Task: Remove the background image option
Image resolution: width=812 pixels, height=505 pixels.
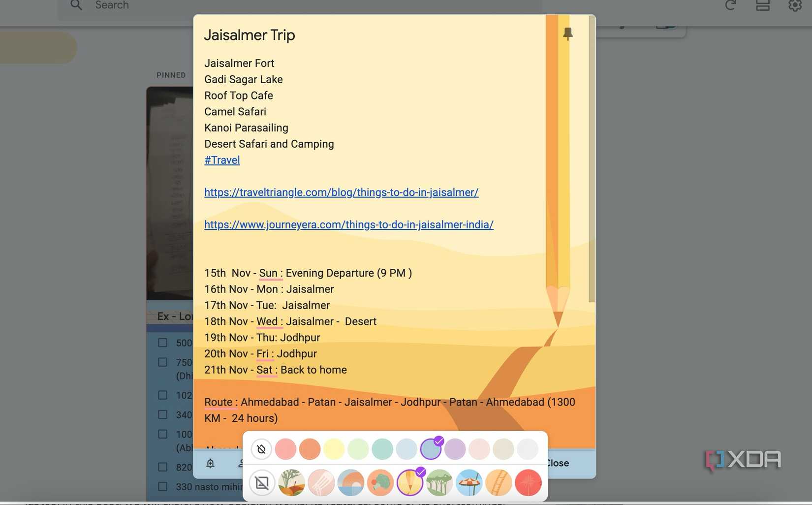Action: 262,482
